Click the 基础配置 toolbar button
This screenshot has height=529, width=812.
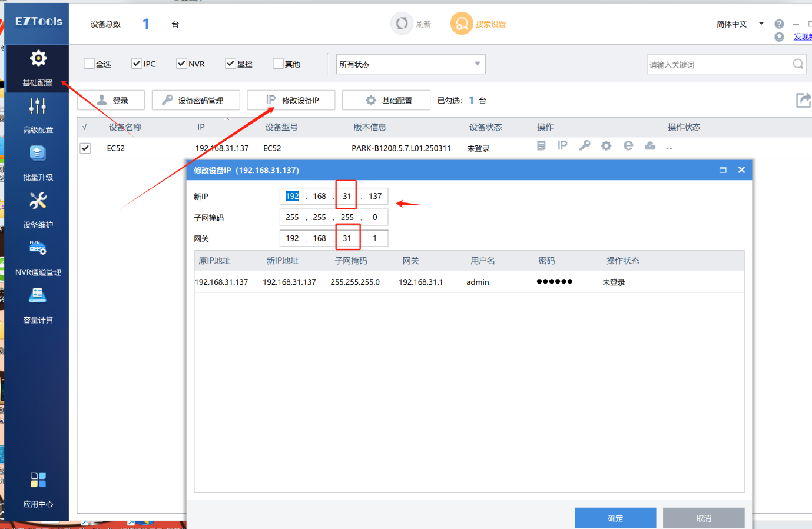point(386,100)
